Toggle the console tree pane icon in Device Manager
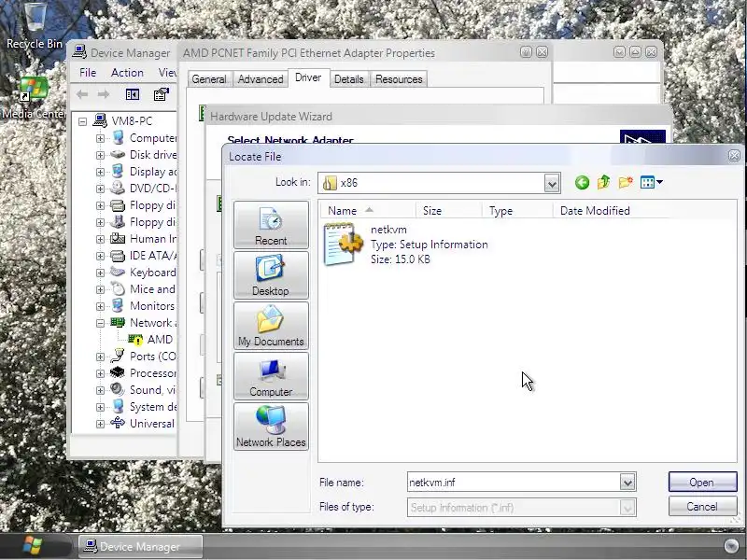 click(x=133, y=94)
